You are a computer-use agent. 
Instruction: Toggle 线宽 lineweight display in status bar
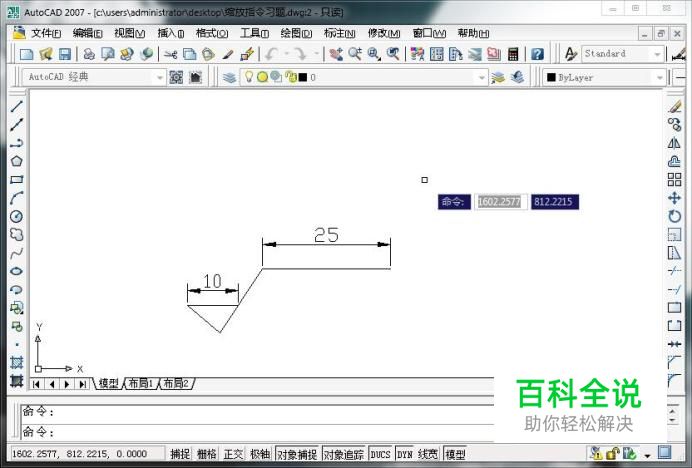pos(428,454)
